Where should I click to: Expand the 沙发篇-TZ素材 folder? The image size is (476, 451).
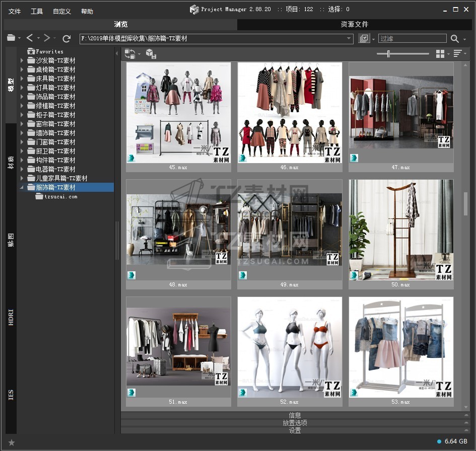pyautogui.click(x=22, y=60)
